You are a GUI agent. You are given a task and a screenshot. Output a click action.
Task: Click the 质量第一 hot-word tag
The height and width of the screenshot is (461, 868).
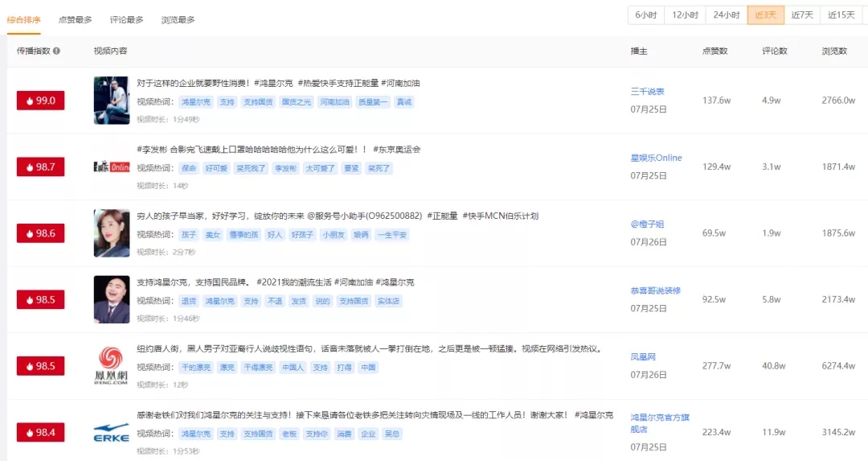[373, 102]
